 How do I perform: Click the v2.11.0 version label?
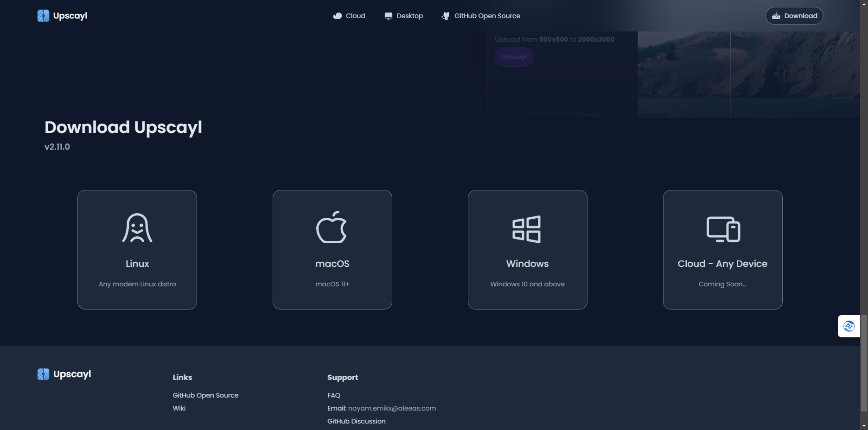click(57, 147)
